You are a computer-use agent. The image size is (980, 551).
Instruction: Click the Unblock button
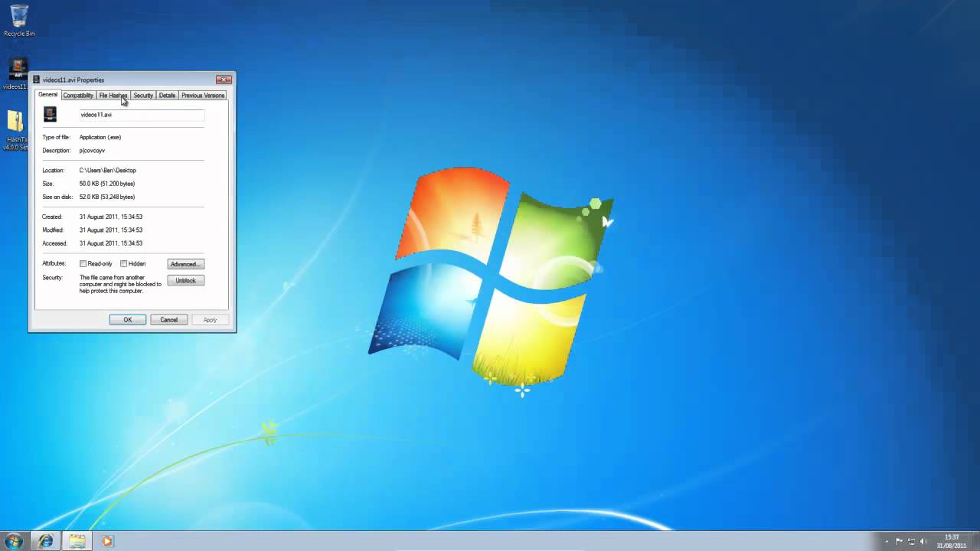point(185,281)
